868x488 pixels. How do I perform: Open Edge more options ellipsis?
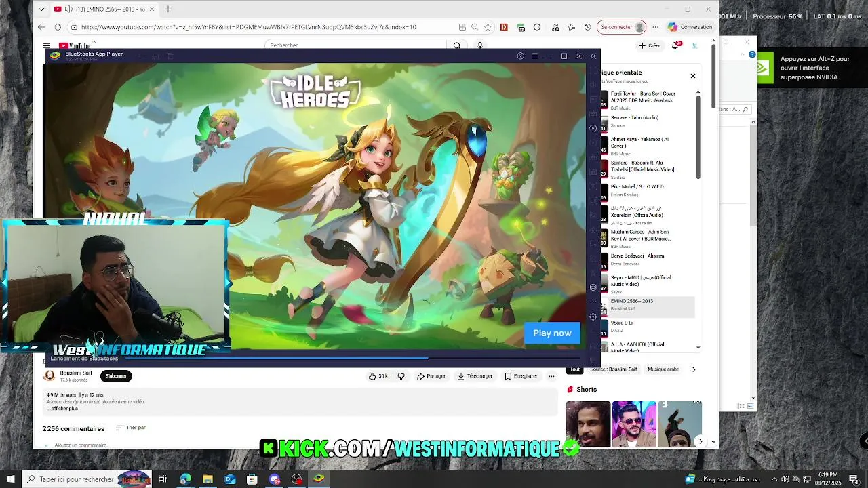pyautogui.click(x=655, y=27)
